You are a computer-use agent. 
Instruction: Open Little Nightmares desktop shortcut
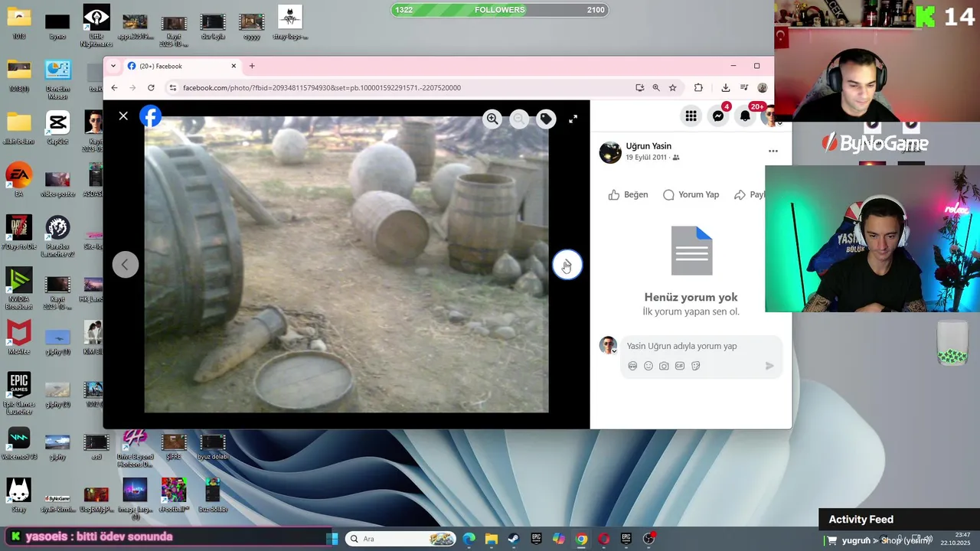coord(96,26)
